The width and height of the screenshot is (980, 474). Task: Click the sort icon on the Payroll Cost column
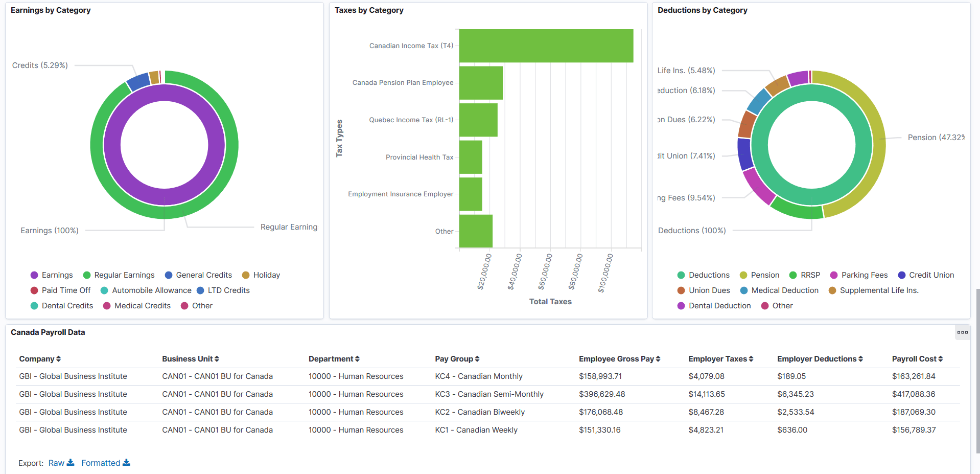point(942,358)
